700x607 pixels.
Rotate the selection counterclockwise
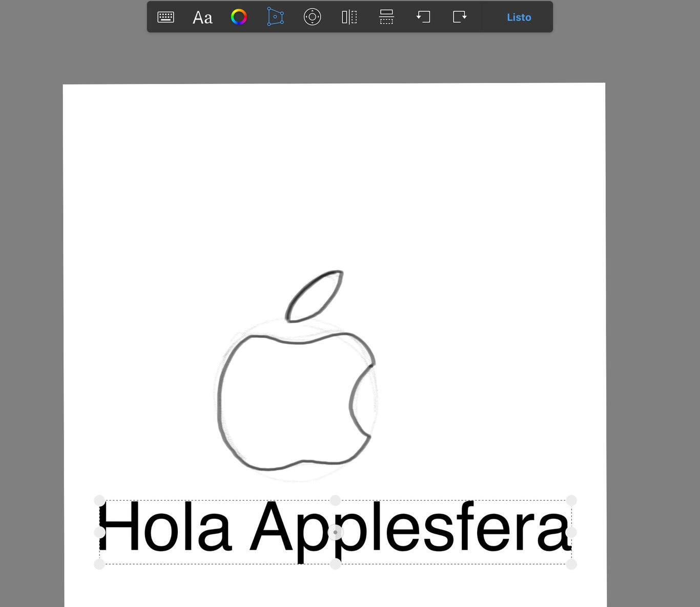pos(422,17)
